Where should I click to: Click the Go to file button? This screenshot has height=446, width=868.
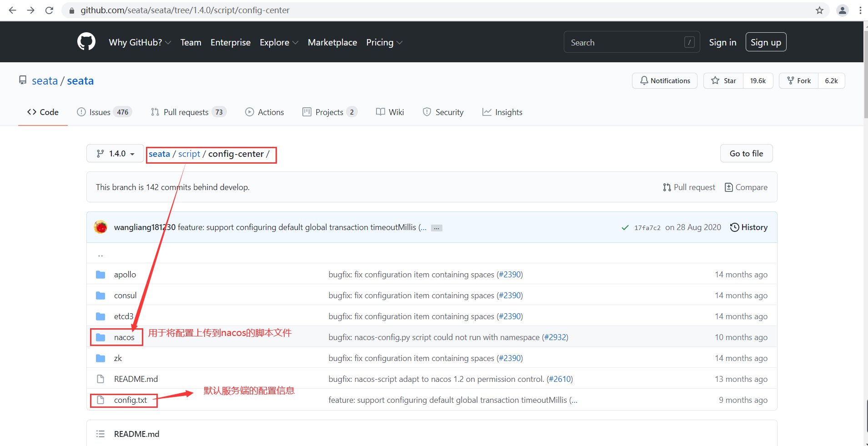tap(746, 154)
